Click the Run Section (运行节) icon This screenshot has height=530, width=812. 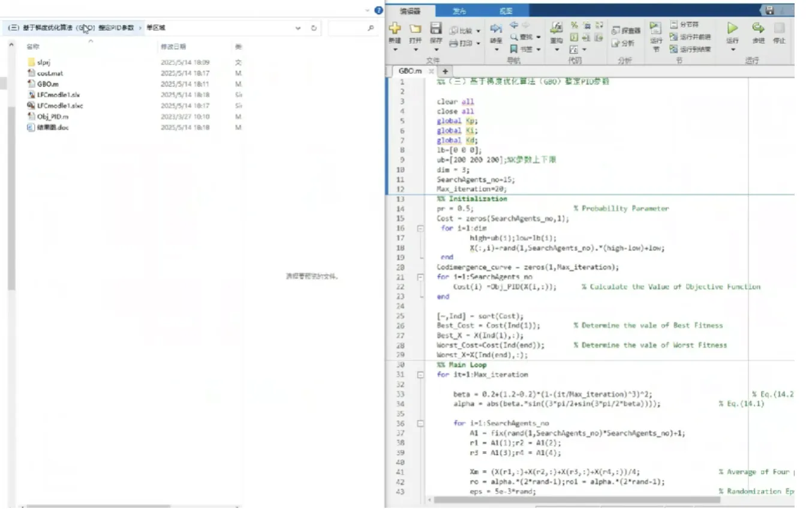tap(655, 28)
